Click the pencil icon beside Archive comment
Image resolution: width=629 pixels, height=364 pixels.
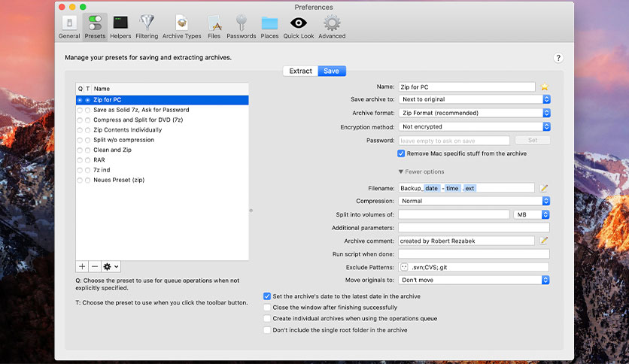click(x=544, y=241)
